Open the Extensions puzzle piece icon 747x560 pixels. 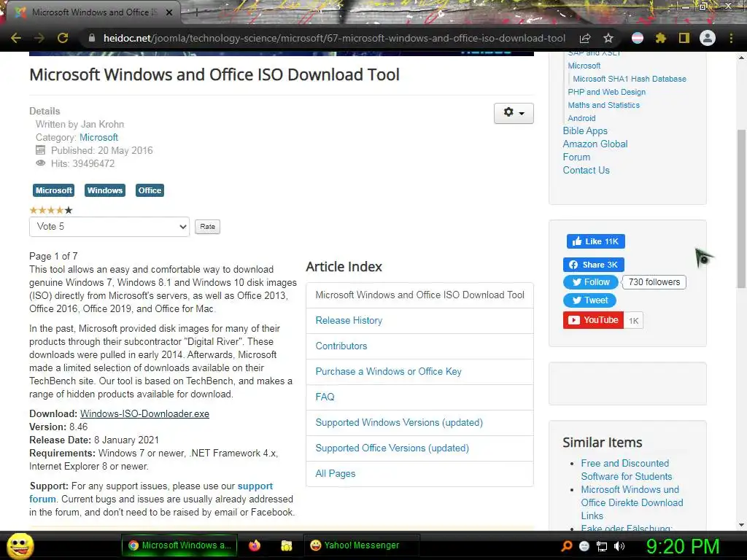pyautogui.click(x=660, y=38)
